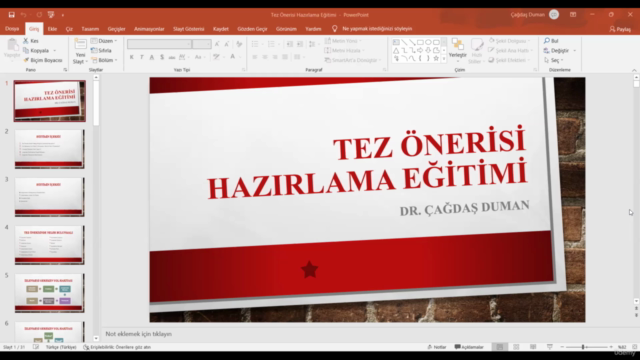Toggle strikethrough abc formatting
This screenshot has width=640, height=360.
click(172, 57)
